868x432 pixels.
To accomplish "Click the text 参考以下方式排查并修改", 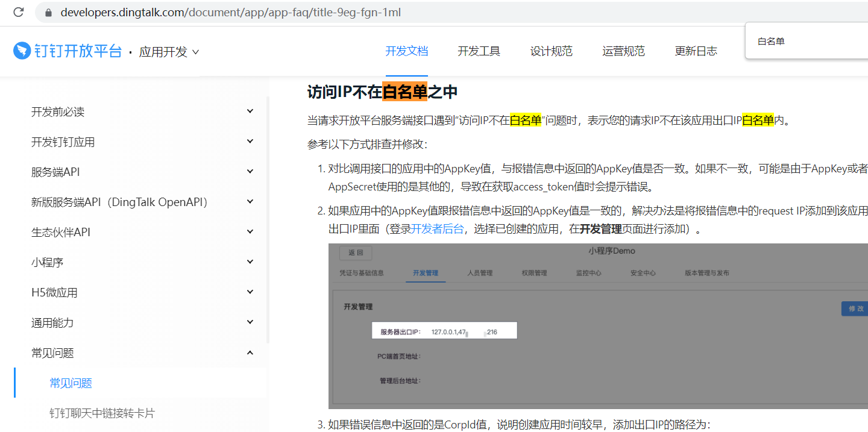I will [367, 145].
